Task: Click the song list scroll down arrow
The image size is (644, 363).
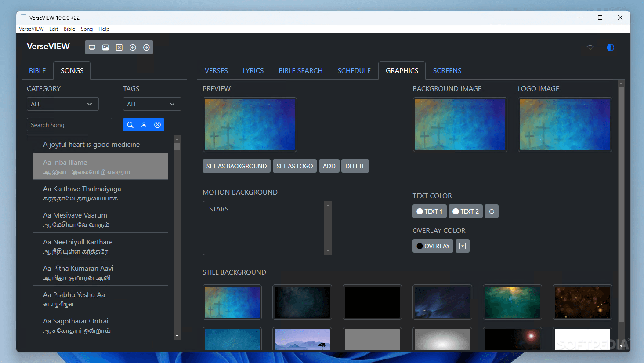Action: point(177,336)
